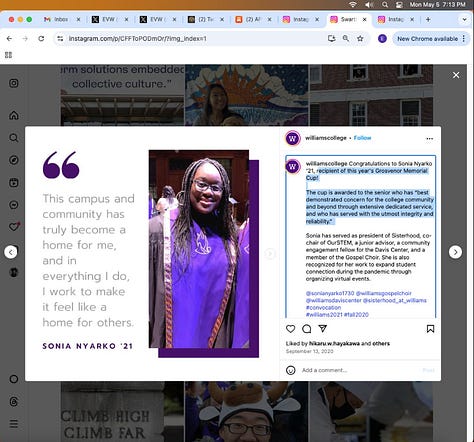Click the browser Back arrow

tap(9, 39)
